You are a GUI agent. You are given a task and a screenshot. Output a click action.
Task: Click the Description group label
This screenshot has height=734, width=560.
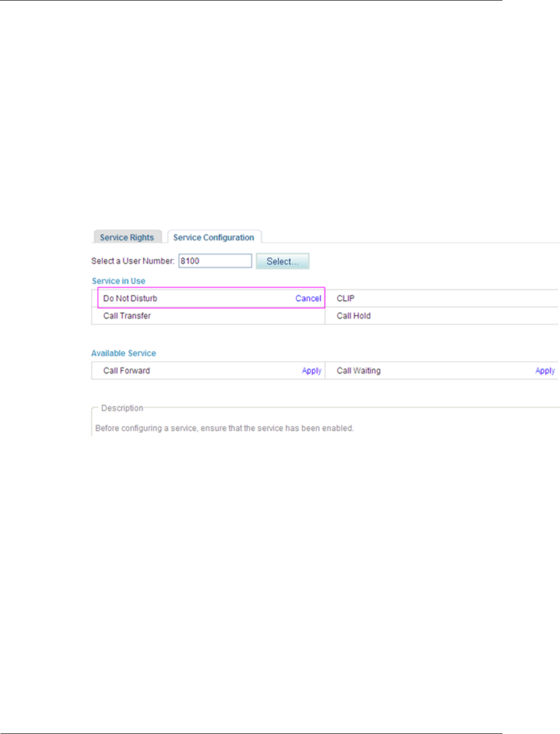122,408
